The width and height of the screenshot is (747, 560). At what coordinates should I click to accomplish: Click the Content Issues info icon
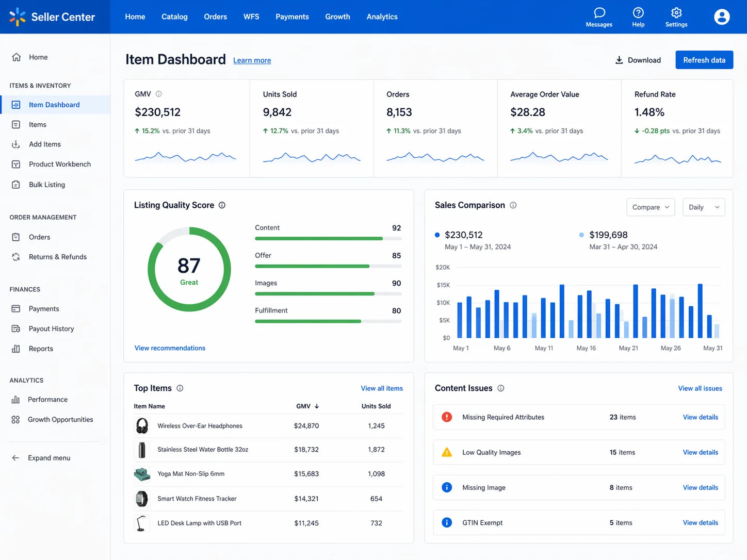coord(501,388)
